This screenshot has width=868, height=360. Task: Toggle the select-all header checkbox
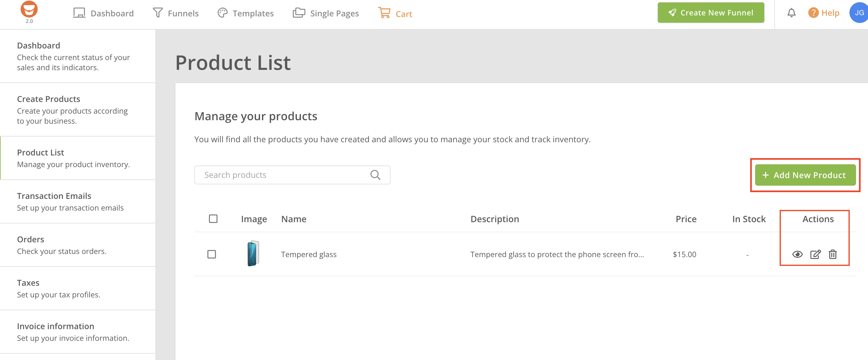pyautogui.click(x=213, y=219)
